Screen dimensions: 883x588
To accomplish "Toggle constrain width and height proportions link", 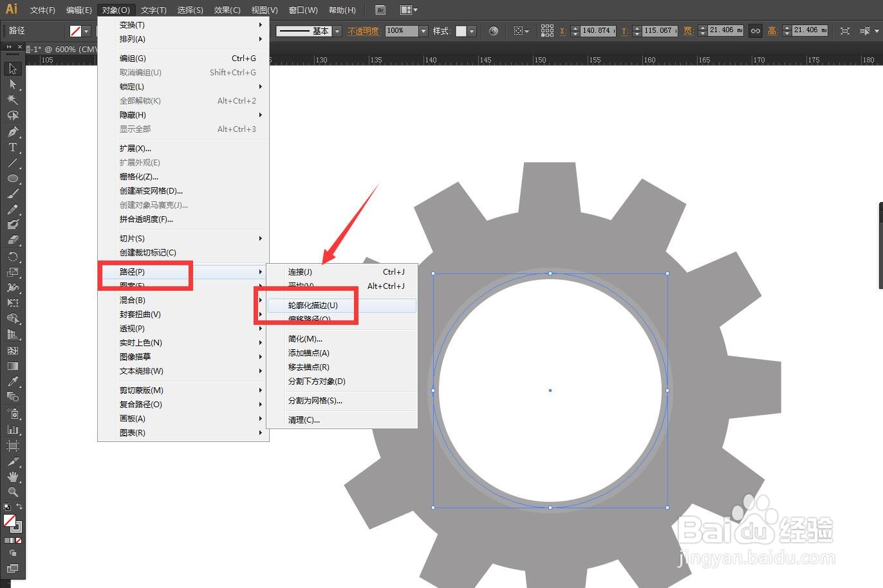I will pyautogui.click(x=756, y=30).
